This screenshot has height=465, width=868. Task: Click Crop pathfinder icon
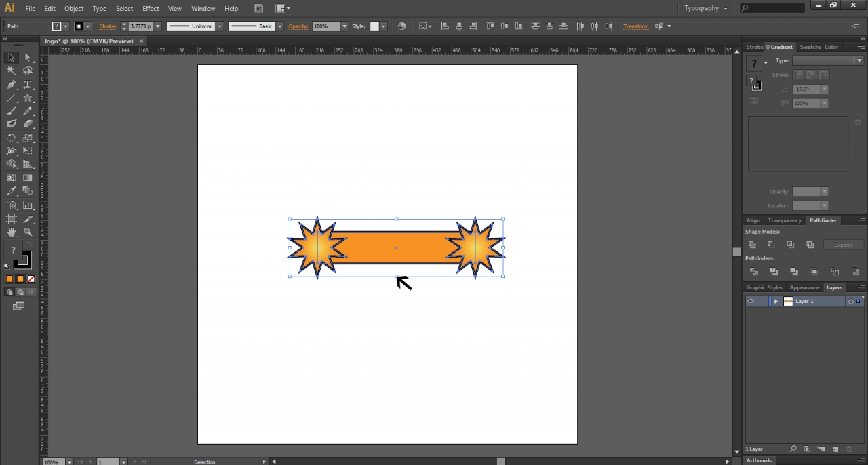click(814, 271)
